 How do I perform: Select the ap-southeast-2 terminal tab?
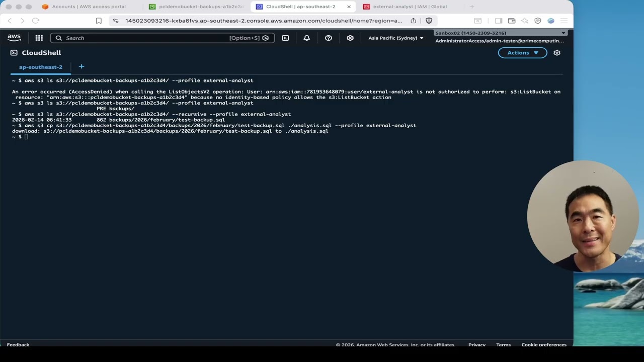pyautogui.click(x=41, y=67)
